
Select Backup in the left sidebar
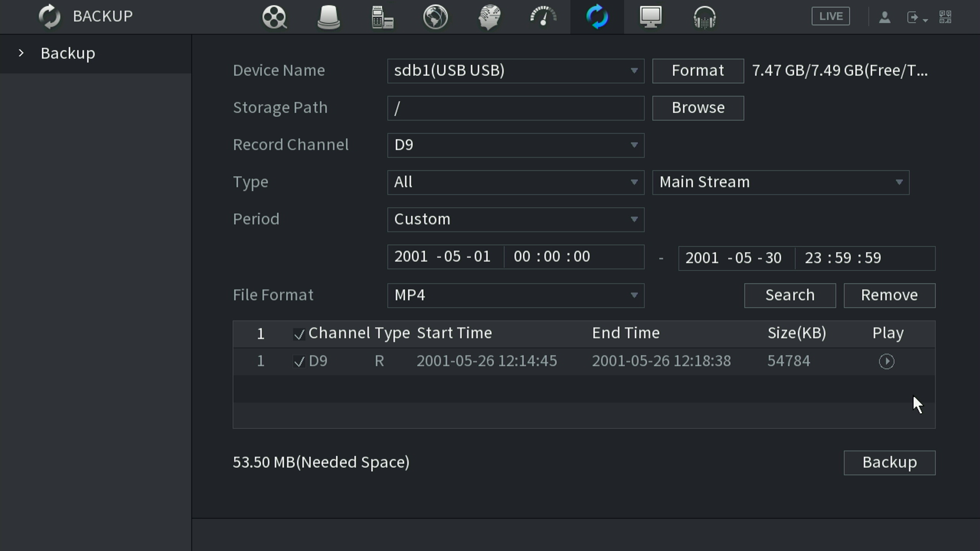coord(68,54)
